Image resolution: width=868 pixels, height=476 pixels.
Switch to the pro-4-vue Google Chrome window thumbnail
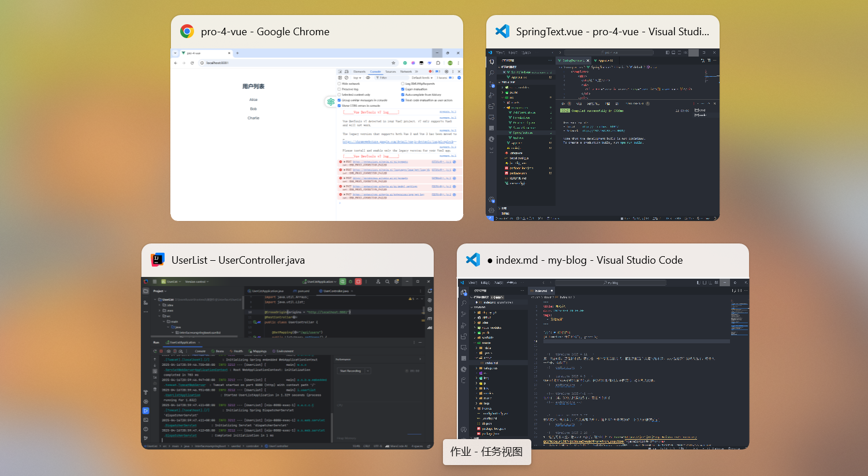(316, 134)
